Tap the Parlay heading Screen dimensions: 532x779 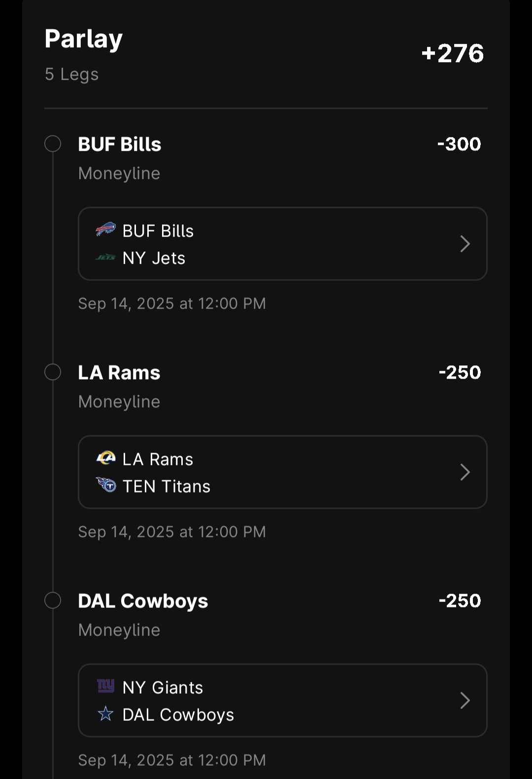pyautogui.click(x=84, y=39)
